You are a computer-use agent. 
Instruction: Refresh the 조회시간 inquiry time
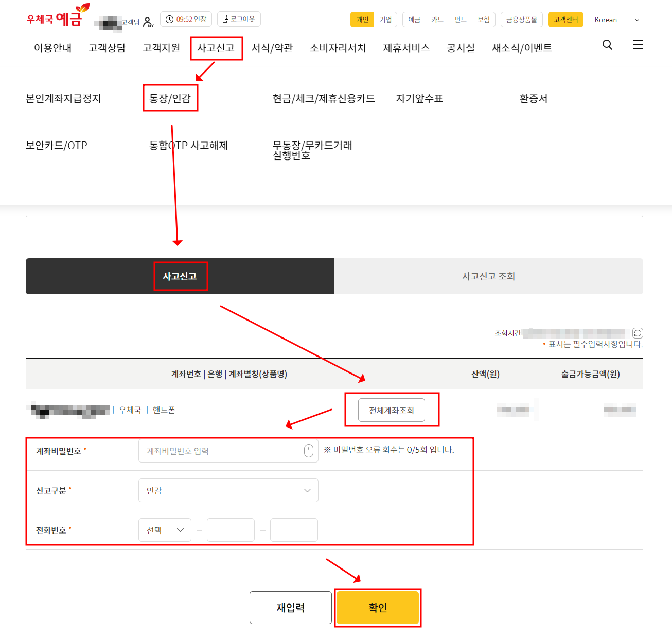pos(638,333)
